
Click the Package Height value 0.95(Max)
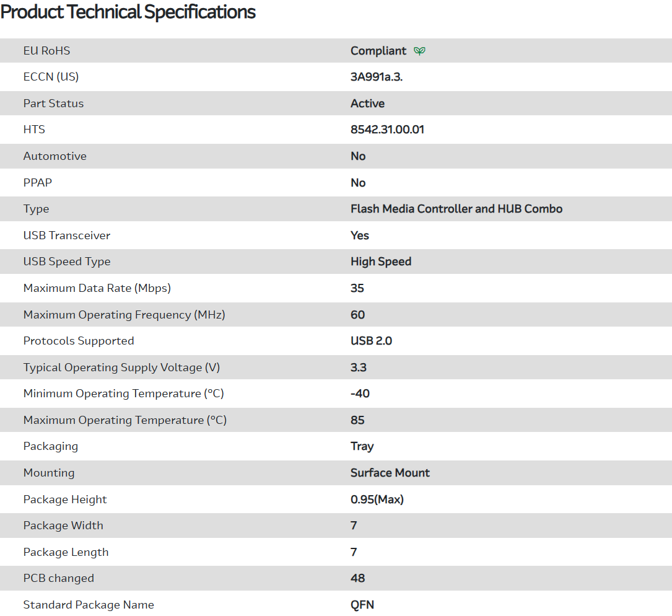click(377, 499)
